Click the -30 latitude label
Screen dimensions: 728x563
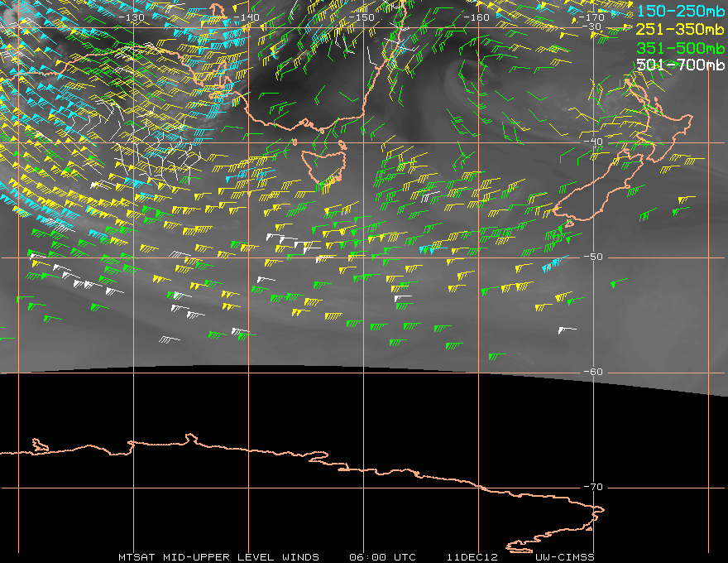click(x=592, y=26)
